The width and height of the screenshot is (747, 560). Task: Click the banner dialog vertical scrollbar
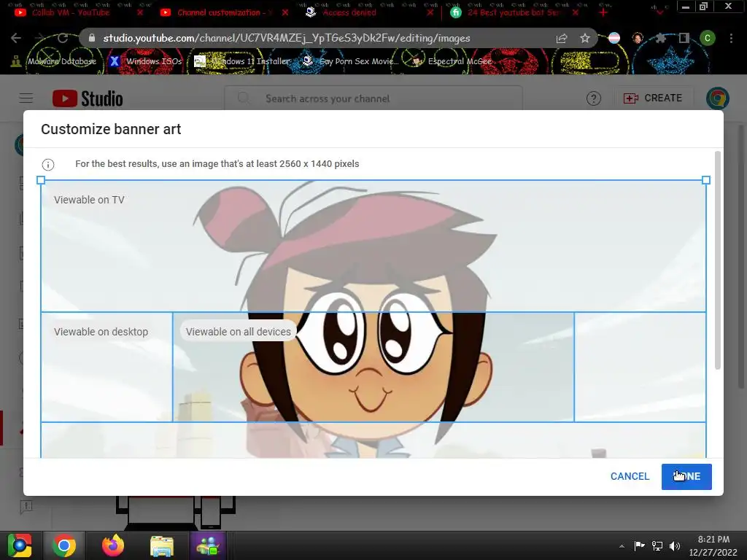pyautogui.click(x=718, y=260)
